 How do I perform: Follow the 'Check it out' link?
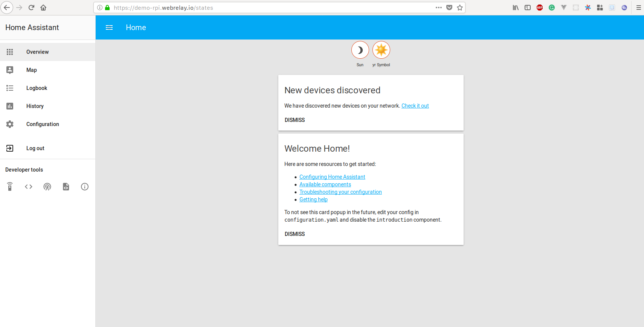coord(415,106)
